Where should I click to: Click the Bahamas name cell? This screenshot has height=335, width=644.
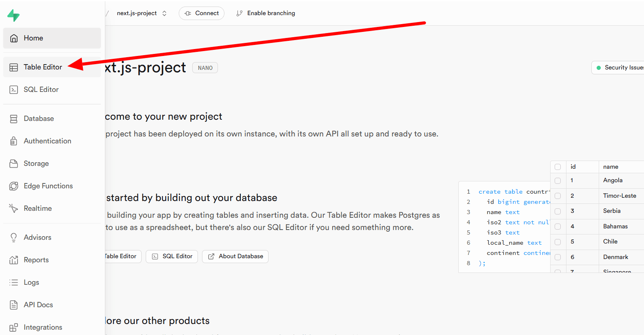point(622,227)
